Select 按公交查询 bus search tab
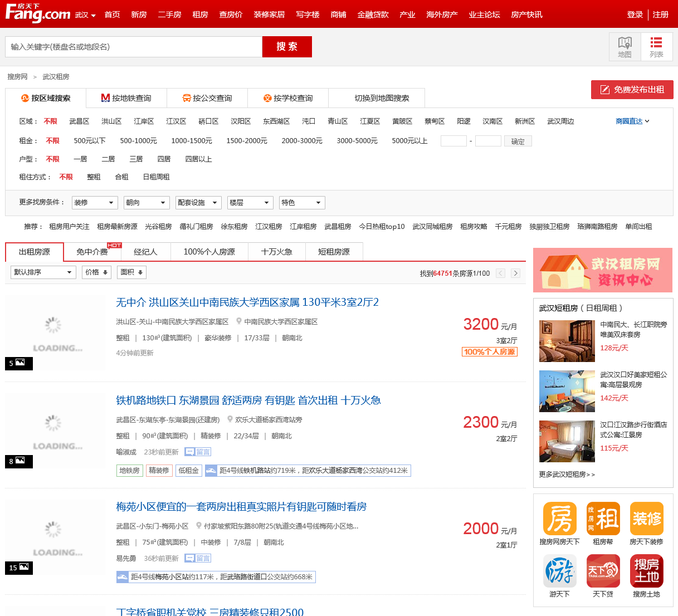Viewport: 678px width, 616px height. click(207, 98)
